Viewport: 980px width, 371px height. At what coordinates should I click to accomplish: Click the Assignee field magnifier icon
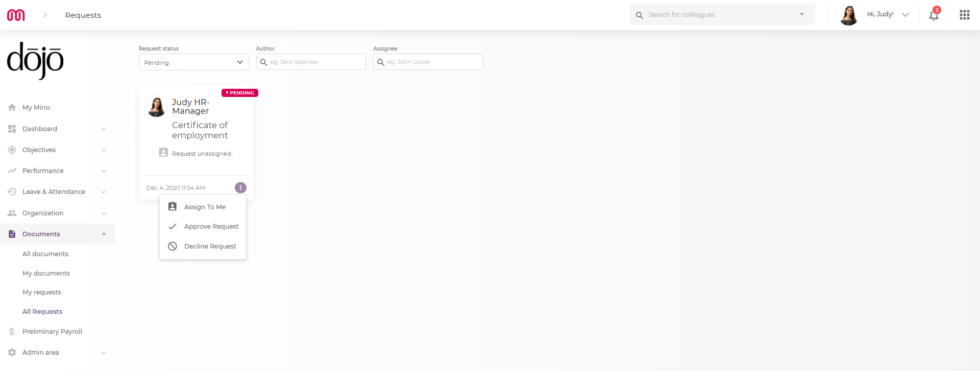point(381,62)
